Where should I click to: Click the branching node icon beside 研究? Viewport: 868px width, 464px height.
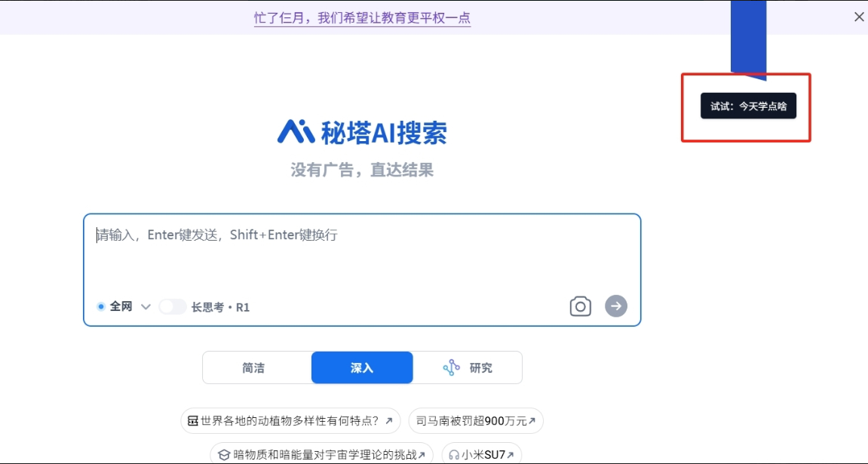(451, 367)
